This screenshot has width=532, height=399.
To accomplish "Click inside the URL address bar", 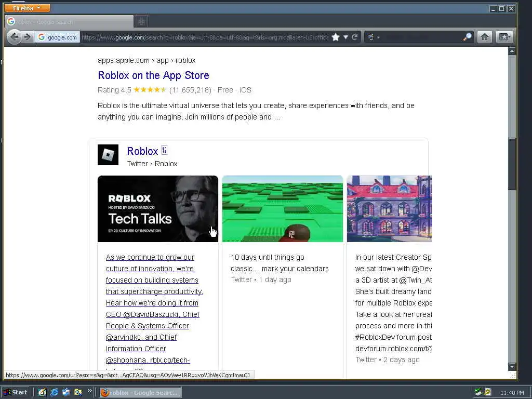I will pos(205,37).
